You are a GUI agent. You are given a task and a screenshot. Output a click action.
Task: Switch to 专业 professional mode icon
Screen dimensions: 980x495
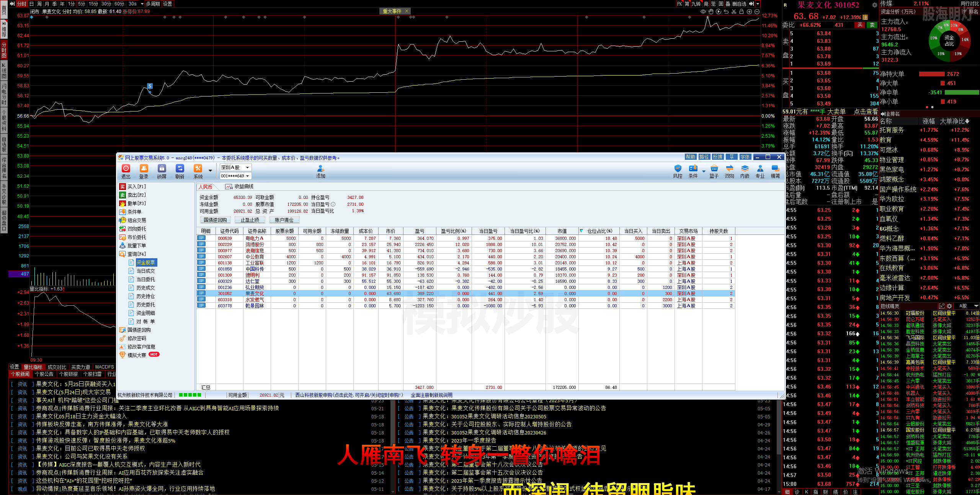coord(760,171)
